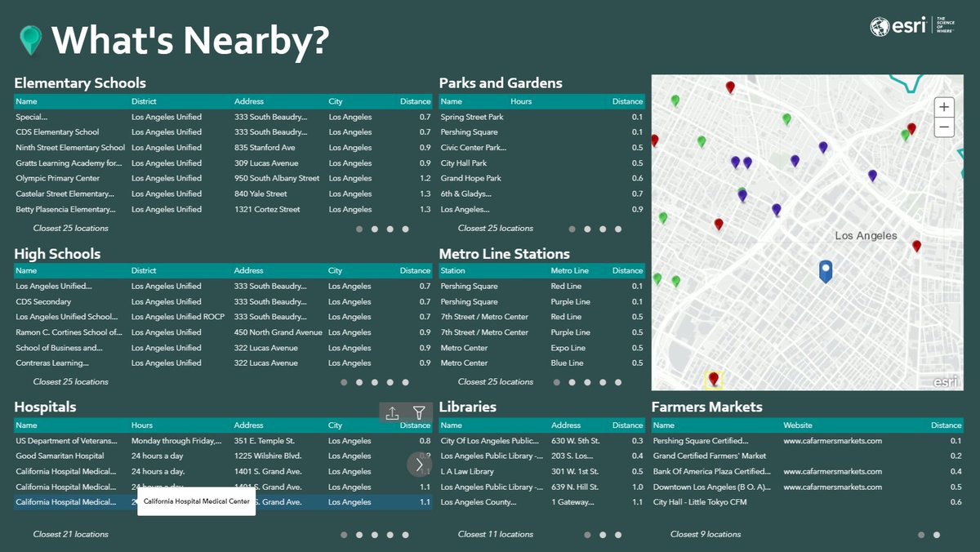Go to last page dot of Elementary Schools
The height and width of the screenshot is (552, 980).
(x=406, y=229)
